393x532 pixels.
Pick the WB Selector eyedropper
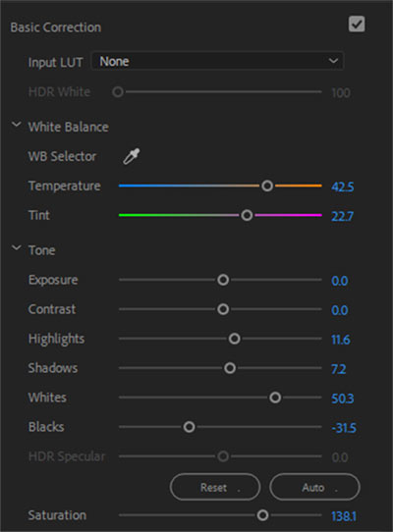point(132,156)
